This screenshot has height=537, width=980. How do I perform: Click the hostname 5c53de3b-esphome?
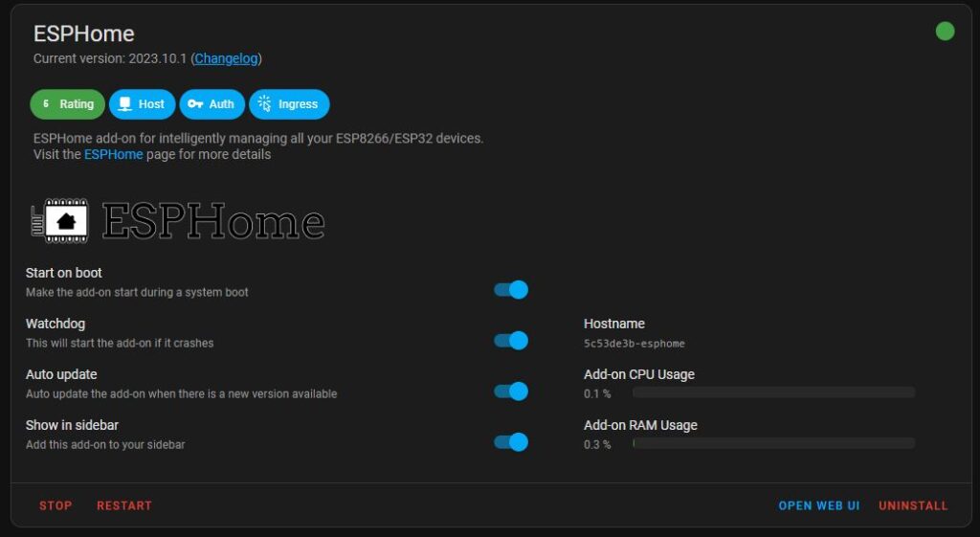point(635,344)
